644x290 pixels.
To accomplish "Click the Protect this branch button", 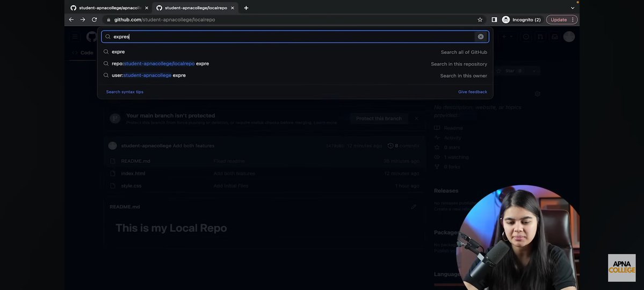I will pyautogui.click(x=379, y=118).
